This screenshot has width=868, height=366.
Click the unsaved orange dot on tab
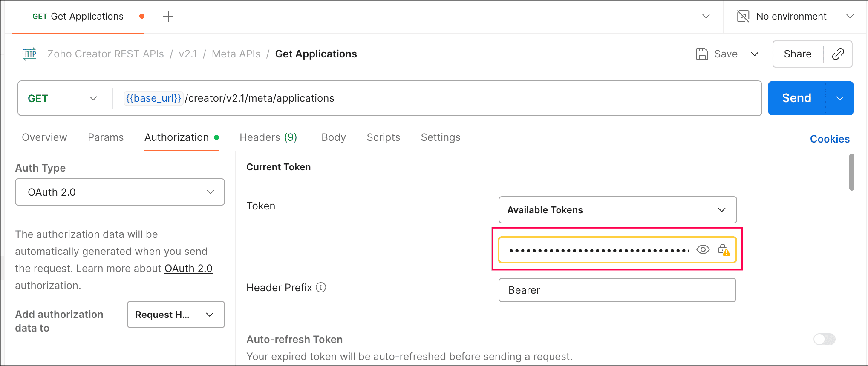pyautogui.click(x=142, y=16)
